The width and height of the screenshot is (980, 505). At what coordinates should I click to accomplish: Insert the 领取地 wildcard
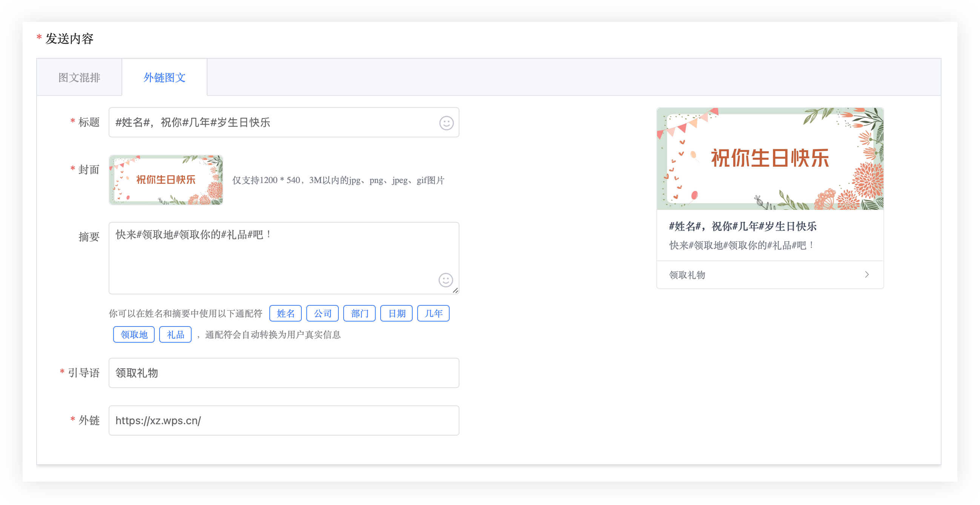coord(133,334)
